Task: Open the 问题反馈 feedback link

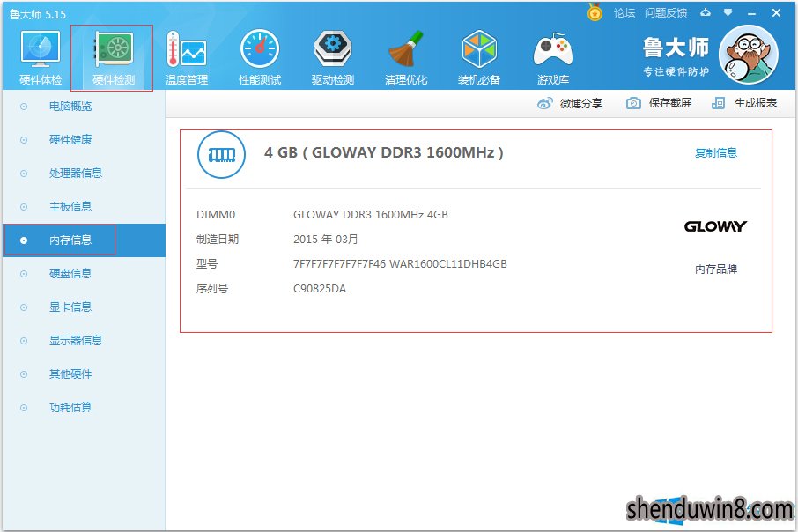Action: point(666,12)
